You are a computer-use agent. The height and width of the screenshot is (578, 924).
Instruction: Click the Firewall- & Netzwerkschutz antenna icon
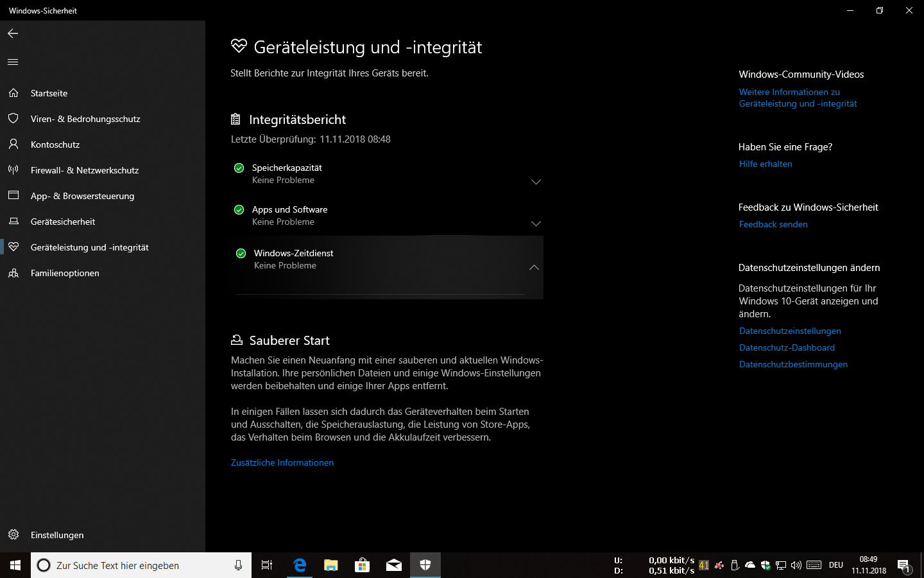13,170
